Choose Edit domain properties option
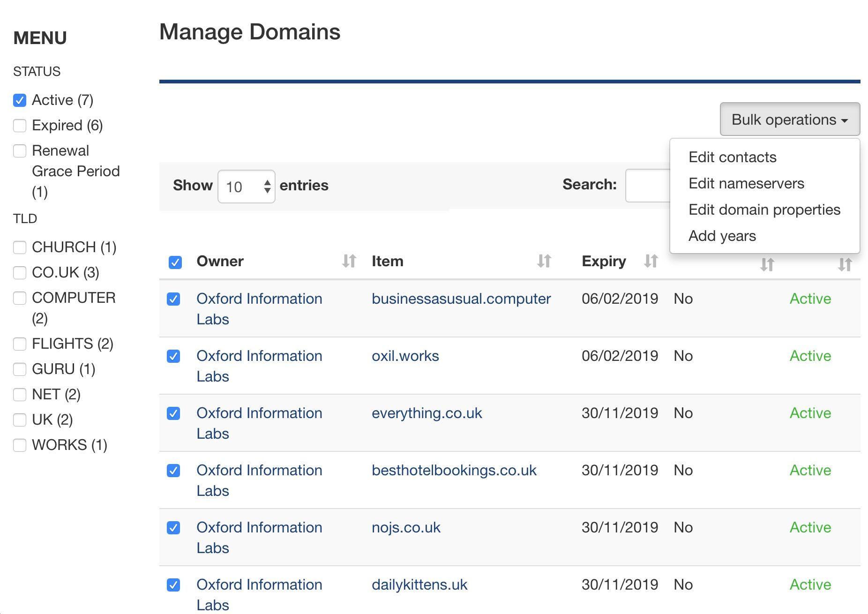The width and height of the screenshot is (868, 614). (x=764, y=210)
